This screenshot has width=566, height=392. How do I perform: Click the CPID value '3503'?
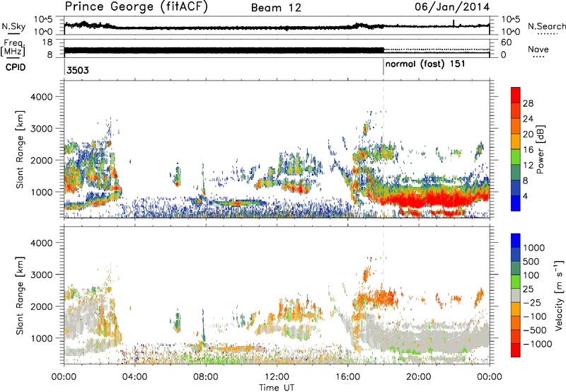(78, 70)
